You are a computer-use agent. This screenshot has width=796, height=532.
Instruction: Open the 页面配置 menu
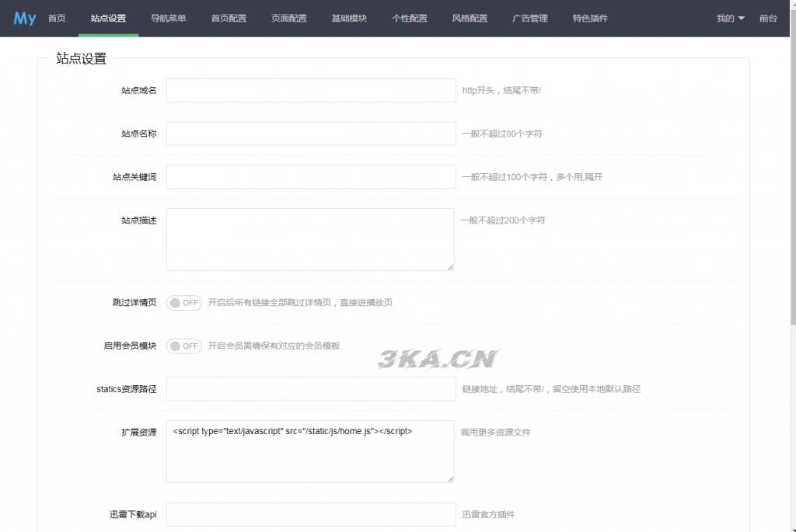[x=288, y=18]
